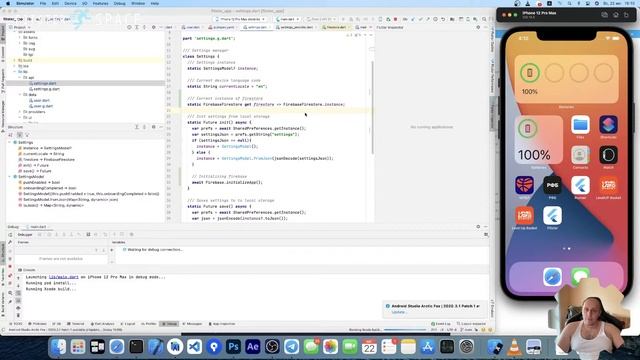Open After Effects from the macOS Dock
Screen dimensions: 640x360
(x=253, y=347)
